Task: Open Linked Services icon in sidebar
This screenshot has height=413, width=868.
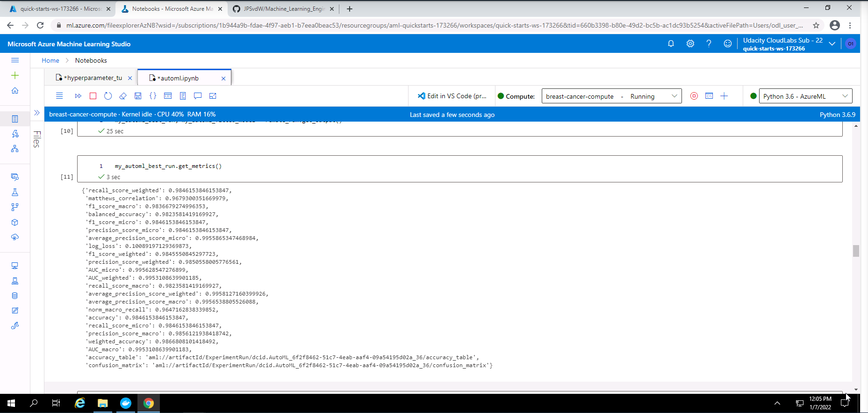Action: click(x=15, y=326)
